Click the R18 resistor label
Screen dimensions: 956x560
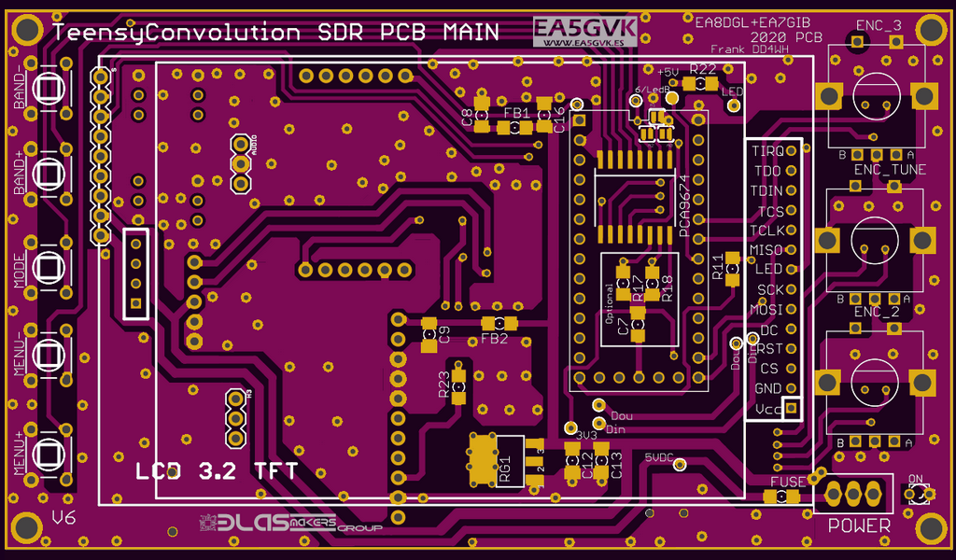[x=667, y=288]
